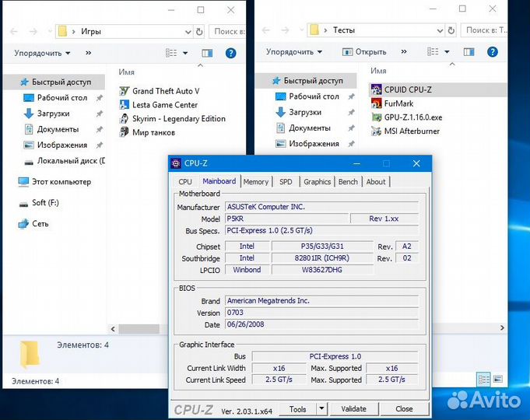Expand toolbar overflow chevron in Тесты

click(404, 51)
